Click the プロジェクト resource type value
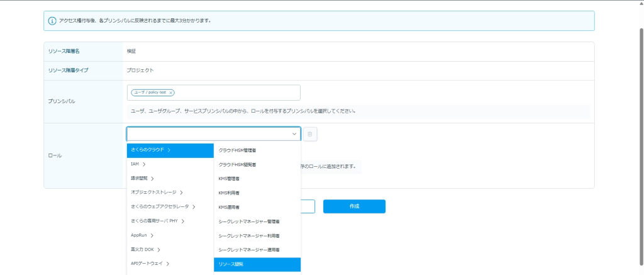Screen dimensions: 644x275 pos(140,70)
